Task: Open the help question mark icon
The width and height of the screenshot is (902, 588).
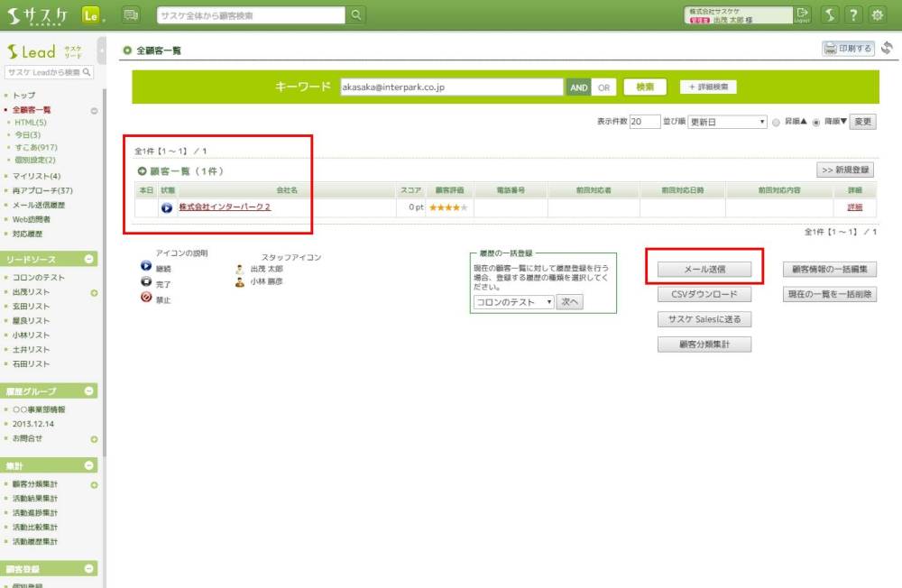Action: point(851,15)
